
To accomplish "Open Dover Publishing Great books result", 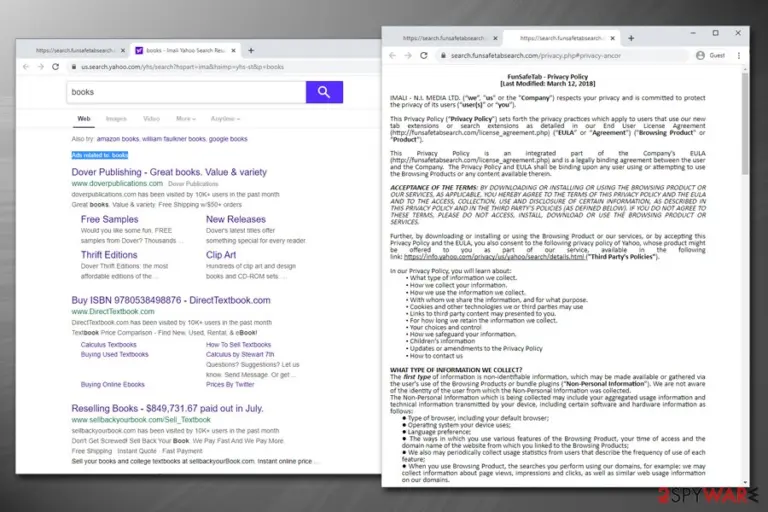I will point(169,172).
